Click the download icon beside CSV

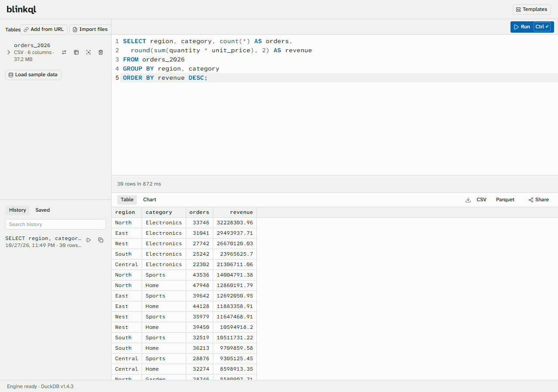[x=468, y=200]
